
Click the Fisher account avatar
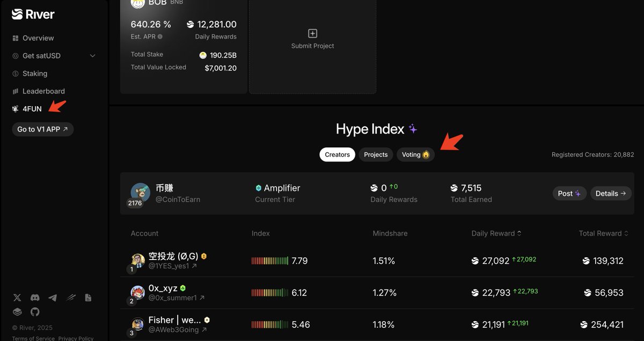pos(138,324)
